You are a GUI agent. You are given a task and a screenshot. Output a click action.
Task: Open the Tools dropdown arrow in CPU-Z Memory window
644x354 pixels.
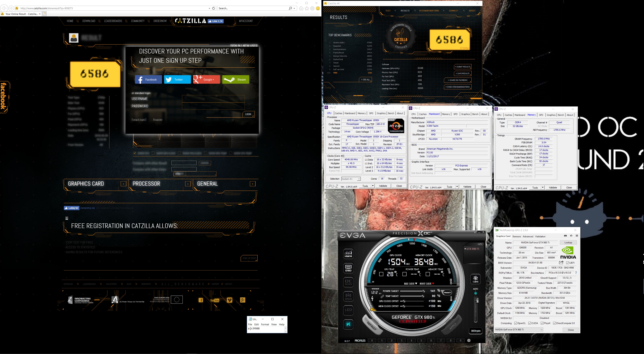click(x=543, y=188)
